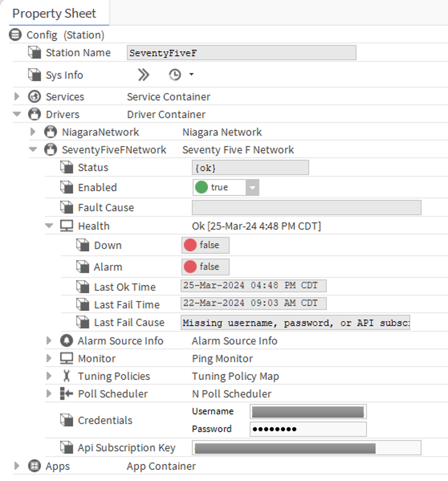The width and height of the screenshot is (448, 481).
Task: Click the Station Name property icon
Action: click(35, 53)
